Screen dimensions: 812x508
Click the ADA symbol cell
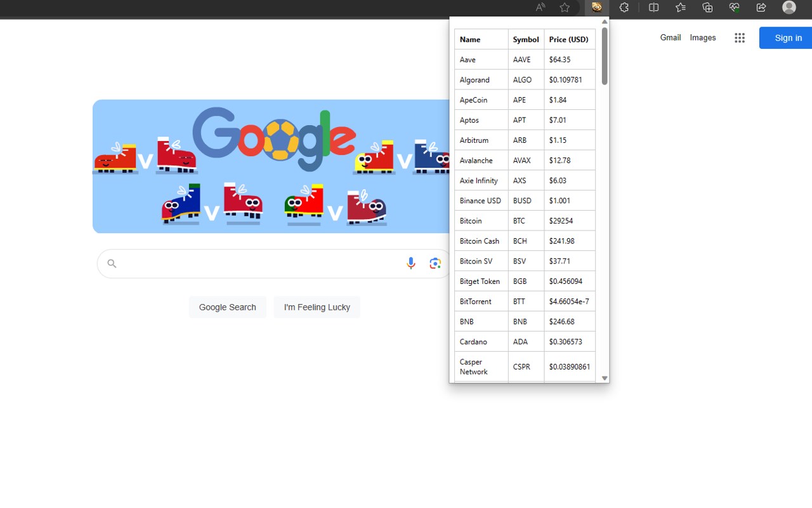[x=526, y=342]
